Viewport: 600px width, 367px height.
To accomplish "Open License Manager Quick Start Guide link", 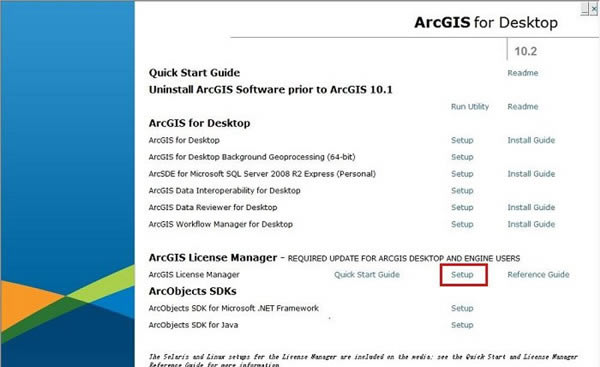I will pos(367,275).
